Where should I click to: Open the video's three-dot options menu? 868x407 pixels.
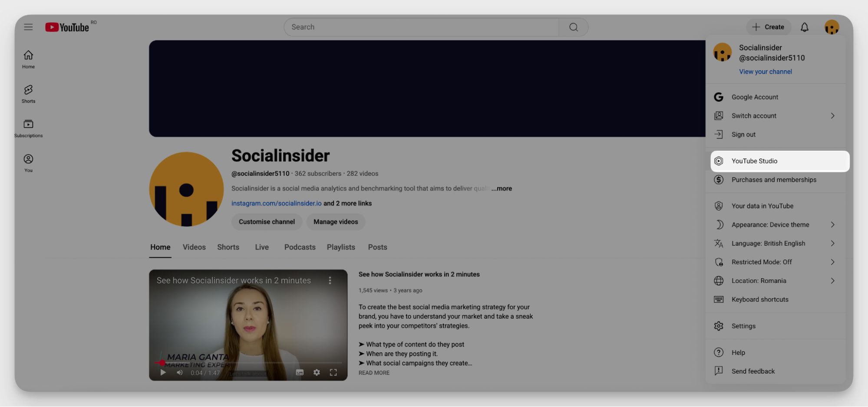coord(330,281)
